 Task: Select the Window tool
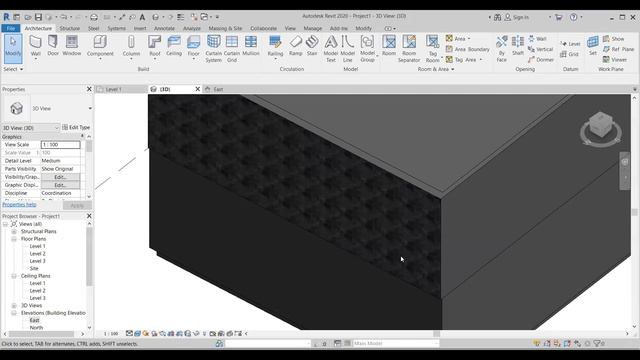point(72,46)
